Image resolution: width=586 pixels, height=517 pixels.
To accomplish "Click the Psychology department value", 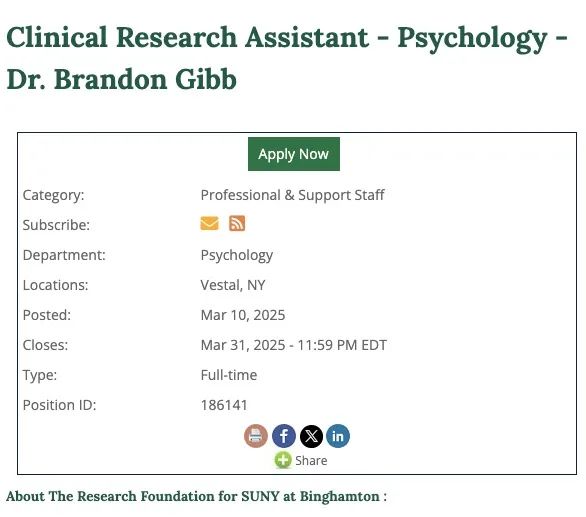I will pos(237,255).
